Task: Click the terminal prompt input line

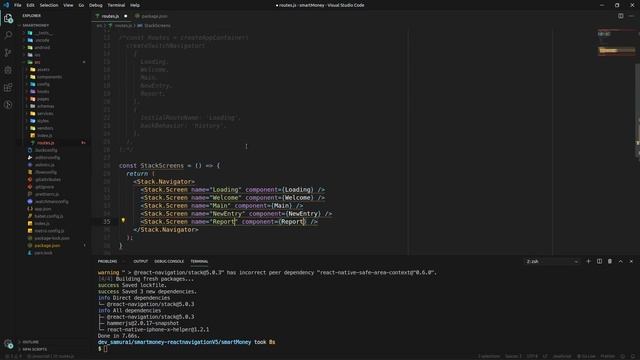Action: (x=105, y=349)
